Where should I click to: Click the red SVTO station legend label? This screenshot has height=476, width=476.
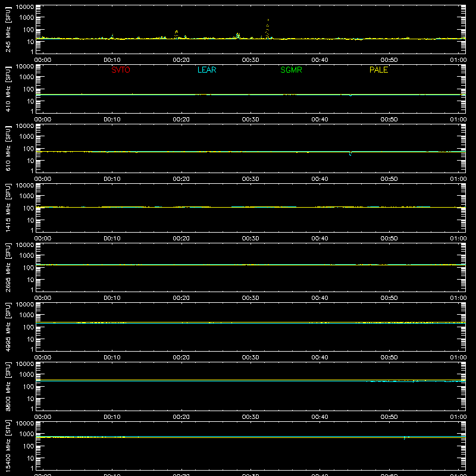[121, 70]
